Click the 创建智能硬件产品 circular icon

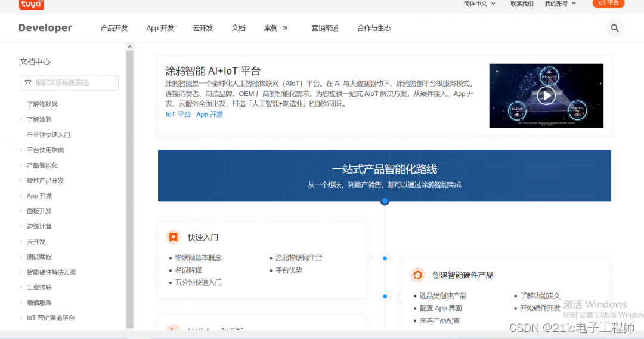417,275
